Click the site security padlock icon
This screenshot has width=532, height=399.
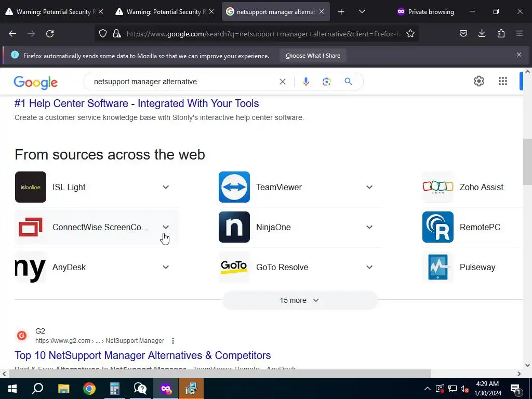[x=117, y=33]
